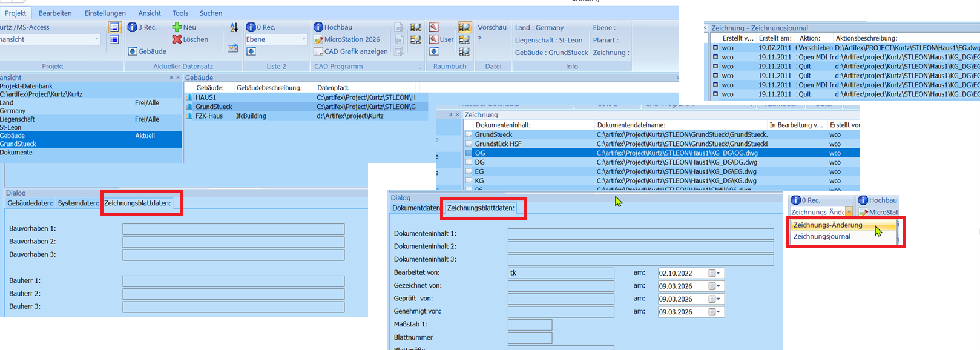The image size is (980, 350).
Task: Expand the Zeichnungs-Änderung combo box arrow
Action: pos(849,212)
